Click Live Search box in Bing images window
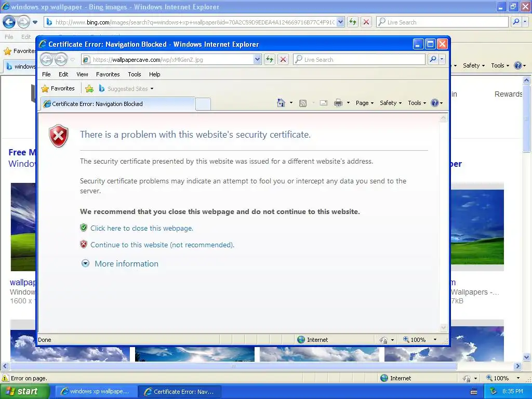532x399 pixels. pos(442,22)
